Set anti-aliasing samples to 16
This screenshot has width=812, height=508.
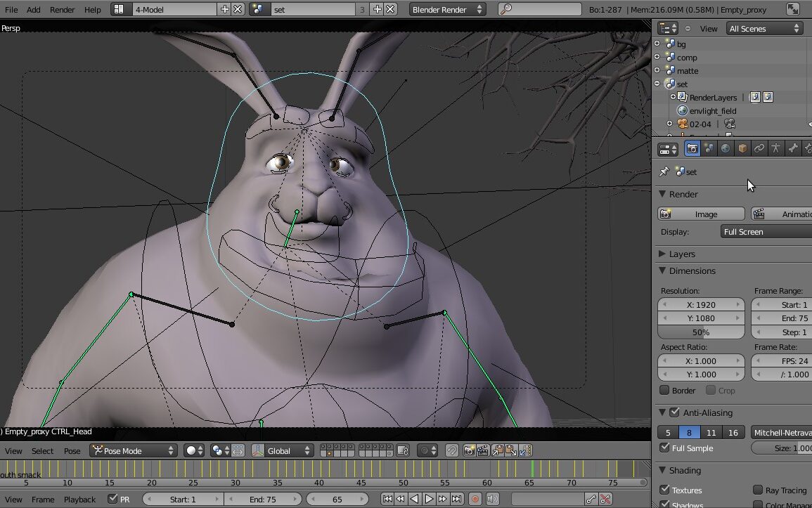tap(733, 433)
